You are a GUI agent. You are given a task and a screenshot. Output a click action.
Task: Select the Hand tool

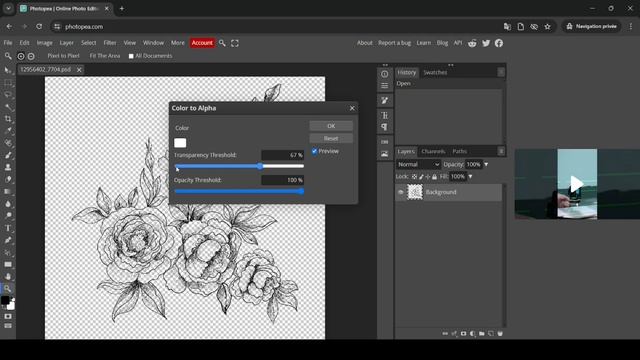pos(8,276)
